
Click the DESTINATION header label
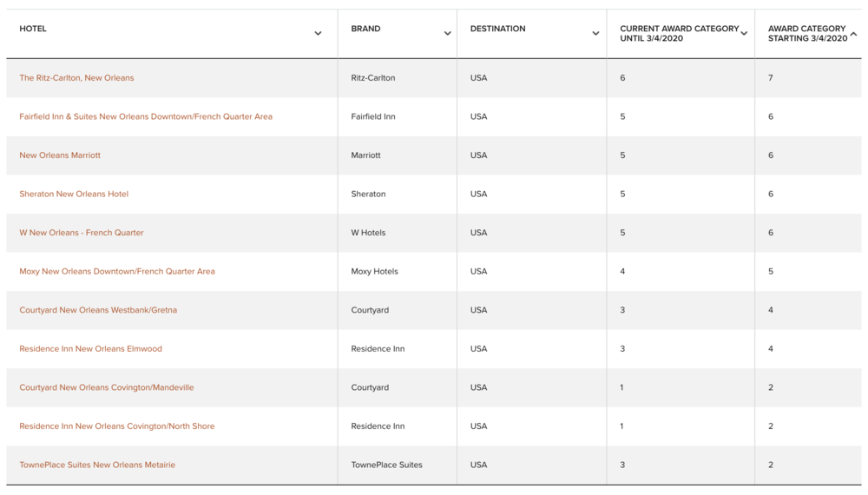pyautogui.click(x=497, y=29)
